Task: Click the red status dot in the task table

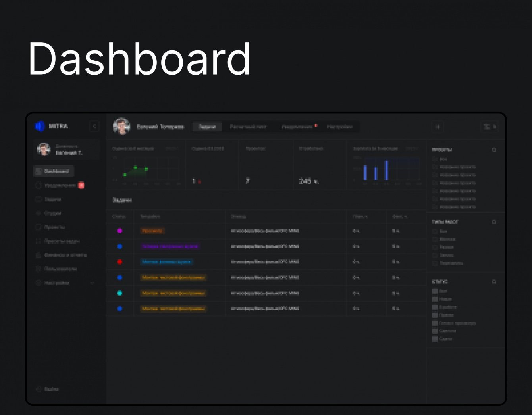Action: 120,262
